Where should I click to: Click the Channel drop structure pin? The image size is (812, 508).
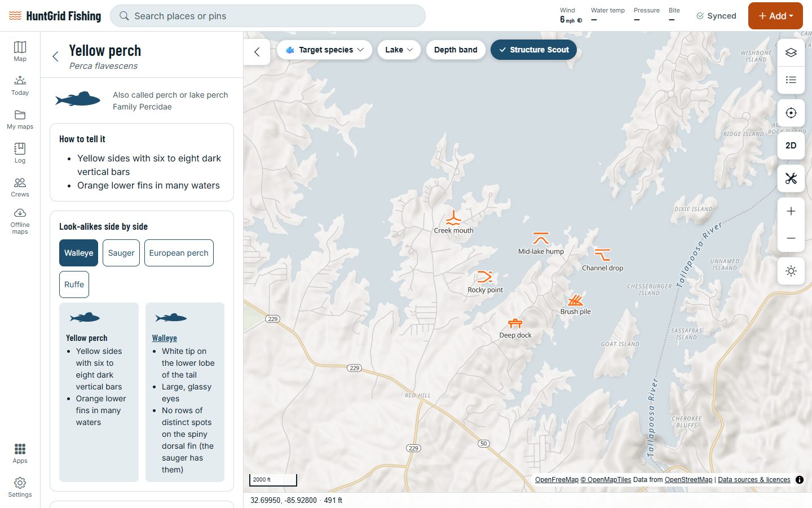point(602,255)
